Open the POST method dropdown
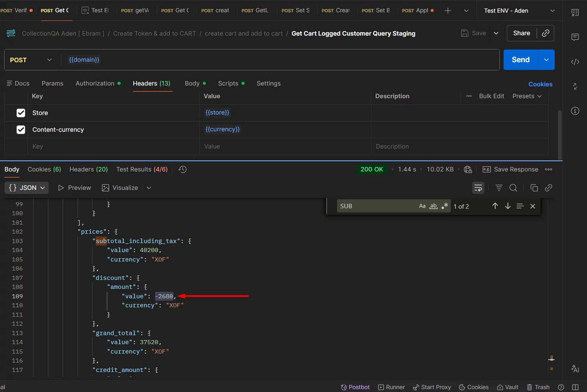Image resolution: width=587 pixels, height=392 pixels. click(x=31, y=60)
